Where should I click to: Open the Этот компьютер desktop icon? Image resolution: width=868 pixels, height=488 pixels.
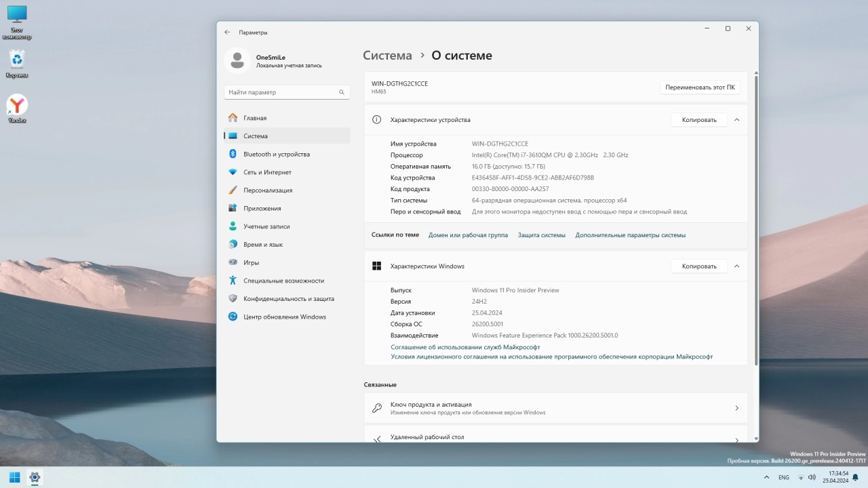[17, 22]
